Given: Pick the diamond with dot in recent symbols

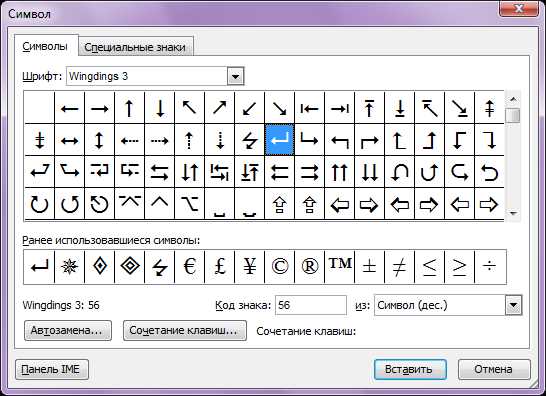Looking at the screenshot, I should (100, 267).
